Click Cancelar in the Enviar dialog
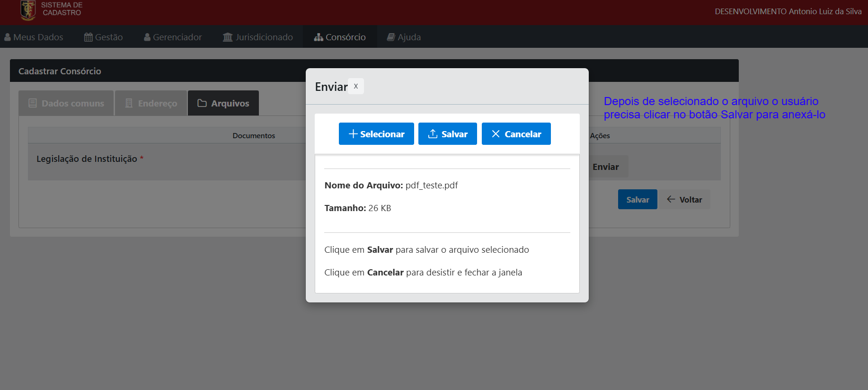 coord(516,134)
